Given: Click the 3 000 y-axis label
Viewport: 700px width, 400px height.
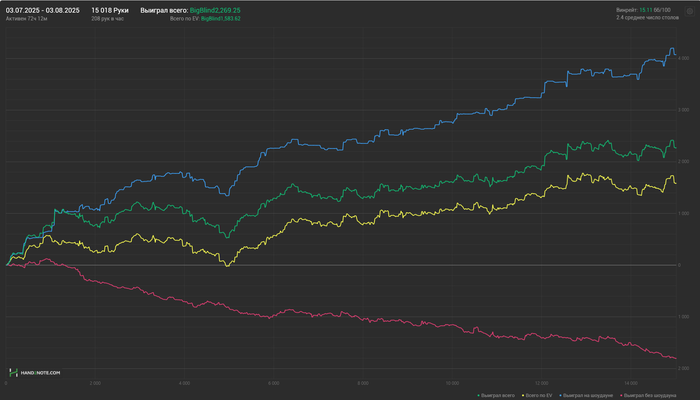Looking at the screenshot, I should click(x=683, y=110).
